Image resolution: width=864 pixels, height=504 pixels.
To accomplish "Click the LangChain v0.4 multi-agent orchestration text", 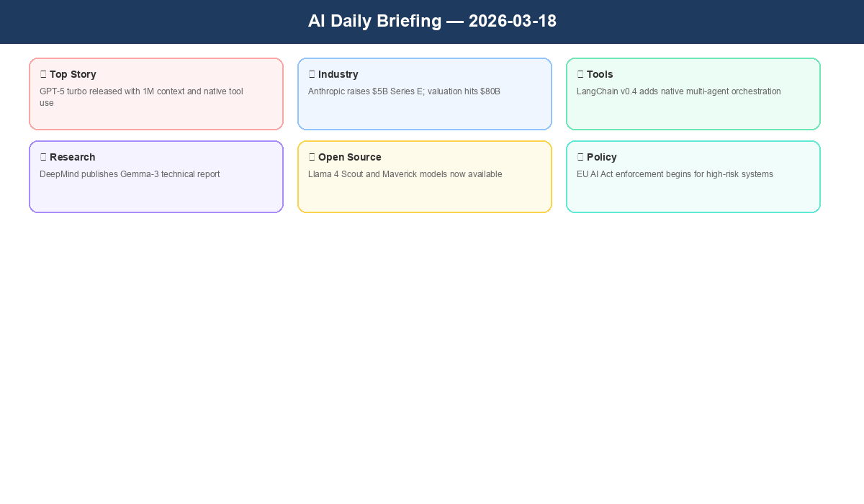I will (679, 91).
